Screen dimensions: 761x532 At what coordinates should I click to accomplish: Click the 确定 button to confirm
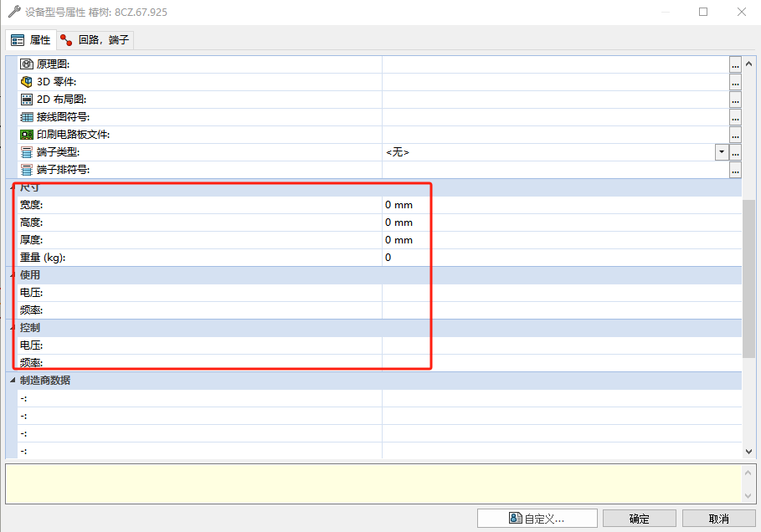click(639, 517)
